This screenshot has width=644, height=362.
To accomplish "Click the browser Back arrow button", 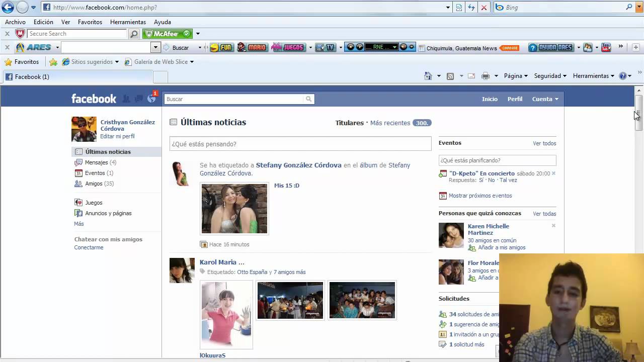I will (8, 7).
